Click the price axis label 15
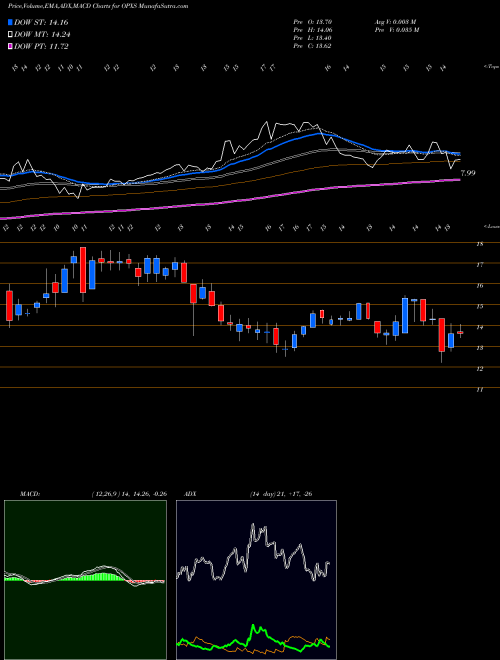500x660 pixels. tap(479, 306)
